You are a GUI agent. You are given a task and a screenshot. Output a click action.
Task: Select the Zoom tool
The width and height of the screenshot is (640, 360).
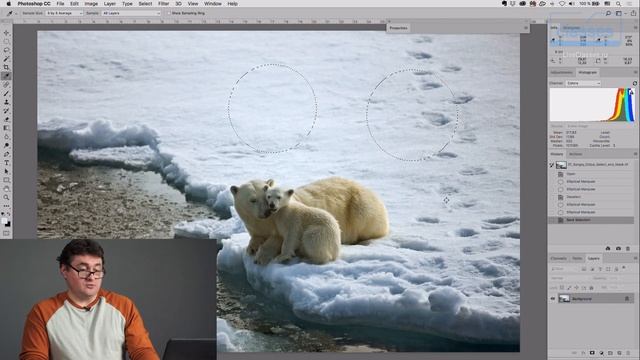tap(6, 197)
